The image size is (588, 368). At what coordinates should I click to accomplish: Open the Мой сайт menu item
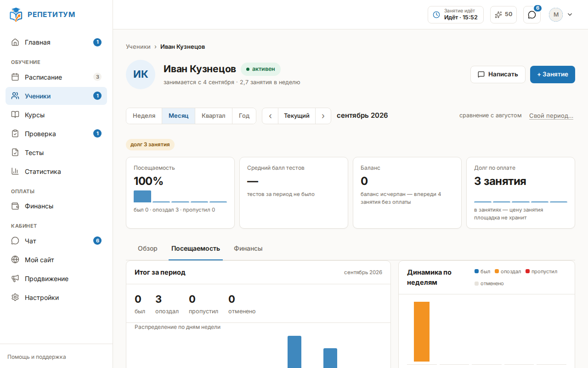[56, 260]
